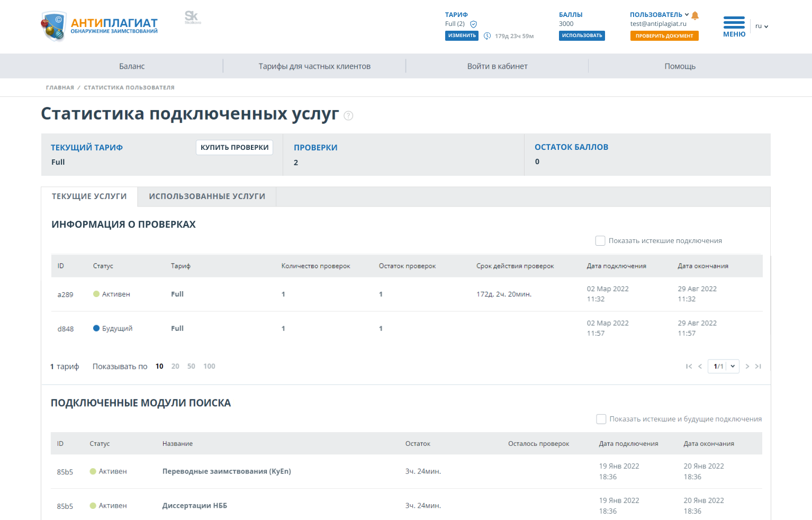This screenshot has width=812, height=520.
Task: Open the 1/1 page number dropdown
Action: click(723, 366)
